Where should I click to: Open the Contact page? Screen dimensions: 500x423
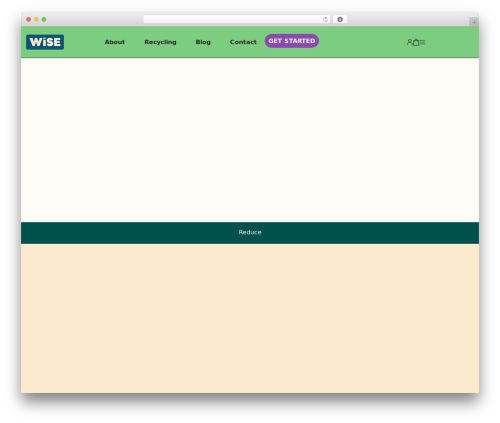[243, 42]
